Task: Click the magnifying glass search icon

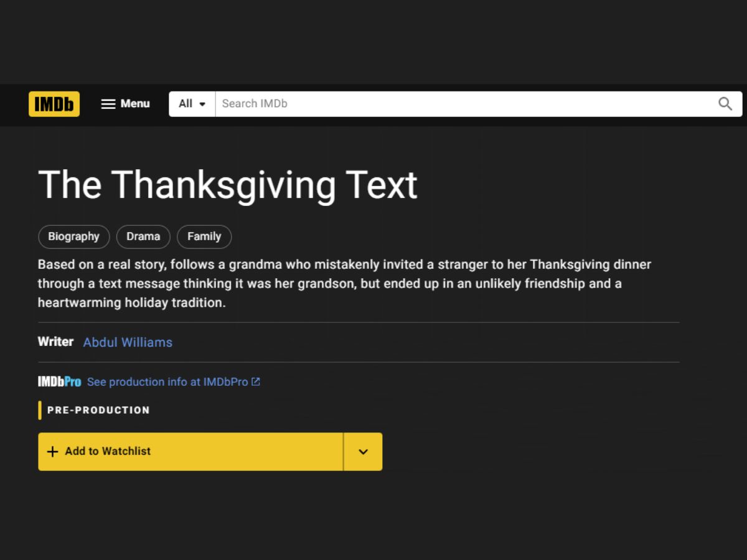Action: (x=725, y=104)
